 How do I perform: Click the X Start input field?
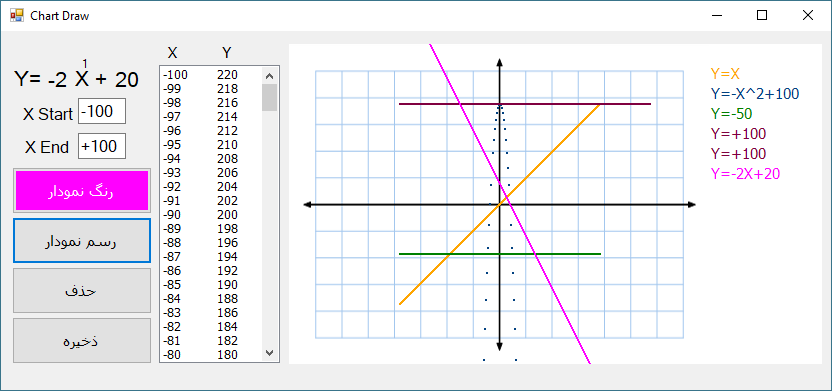pos(102,111)
